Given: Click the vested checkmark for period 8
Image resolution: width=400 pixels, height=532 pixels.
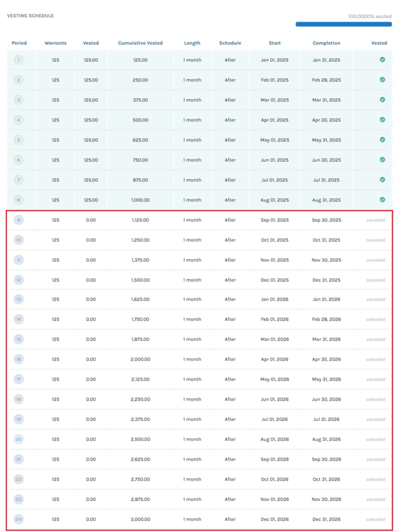Looking at the screenshot, I should (x=382, y=199).
